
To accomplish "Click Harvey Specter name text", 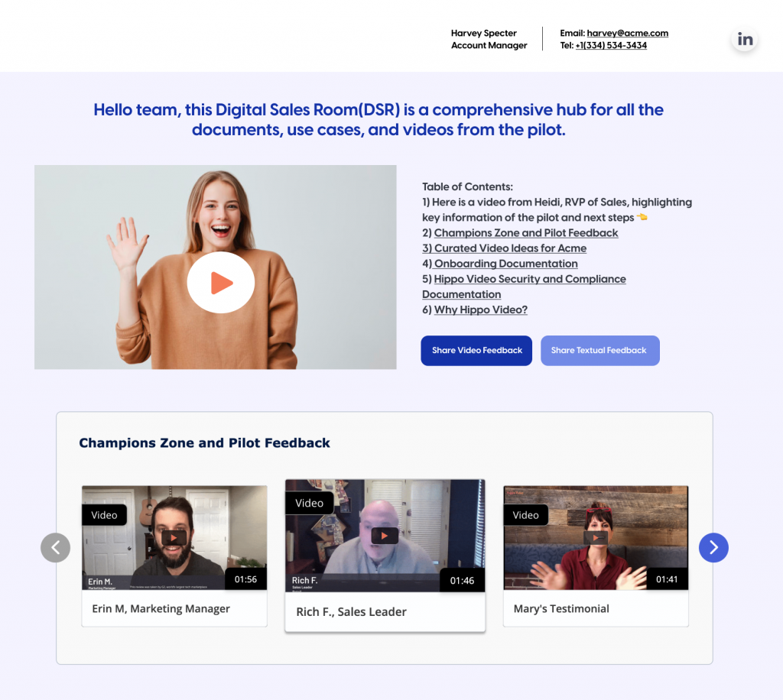I will (x=483, y=33).
